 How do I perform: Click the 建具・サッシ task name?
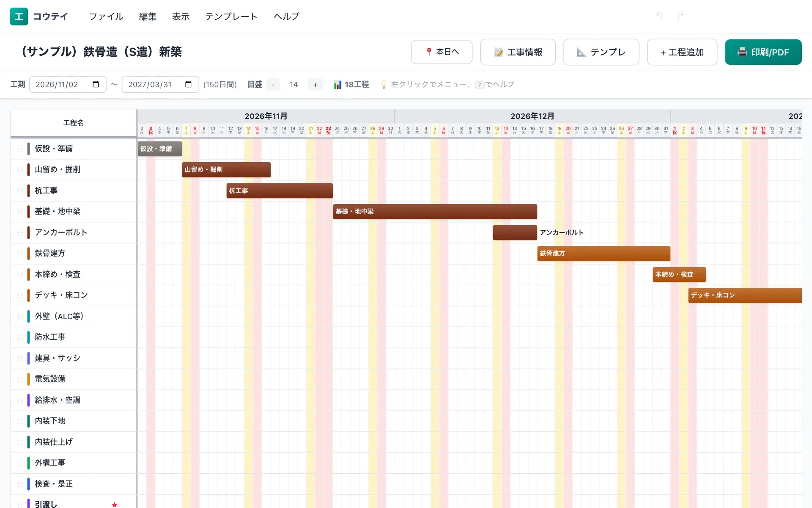[x=58, y=358]
